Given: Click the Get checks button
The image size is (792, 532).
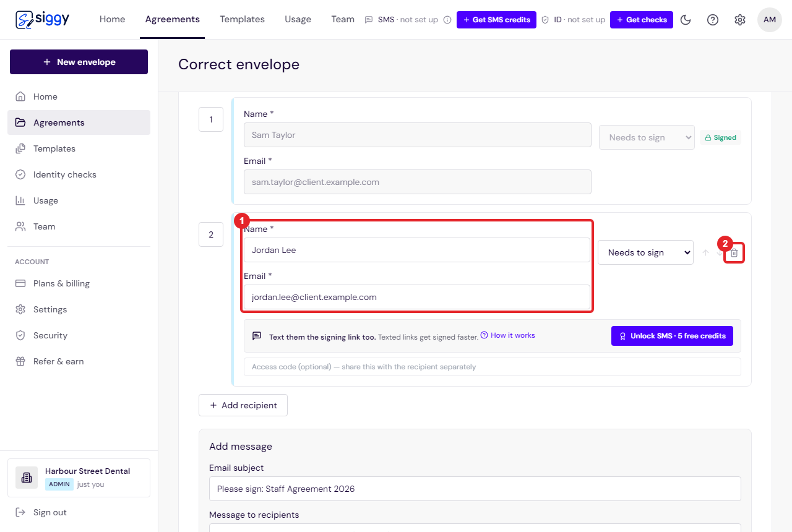Looking at the screenshot, I should coord(642,20).
